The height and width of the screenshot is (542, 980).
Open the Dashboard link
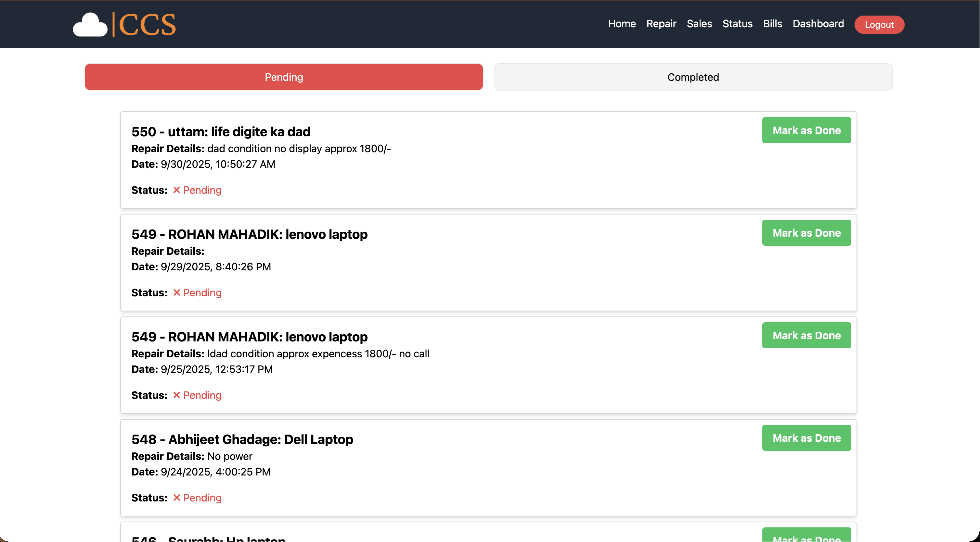pos(818,24)
